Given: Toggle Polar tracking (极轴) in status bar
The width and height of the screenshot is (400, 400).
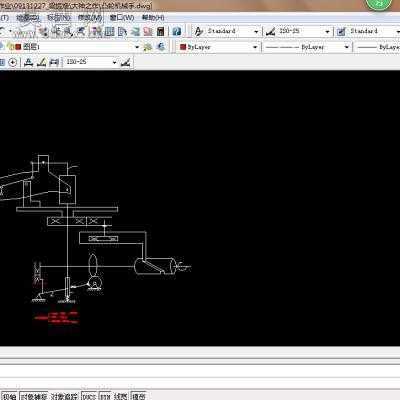Looking at the screenshot, I should pos(9,396).
